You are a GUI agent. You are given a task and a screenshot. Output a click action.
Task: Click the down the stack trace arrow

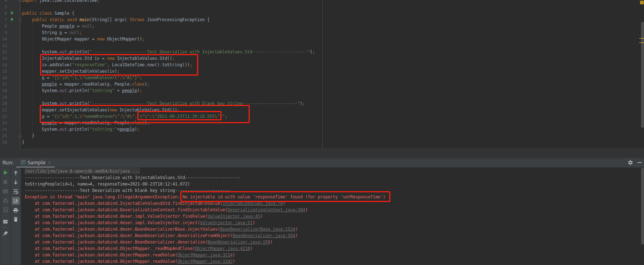[16, 182]
